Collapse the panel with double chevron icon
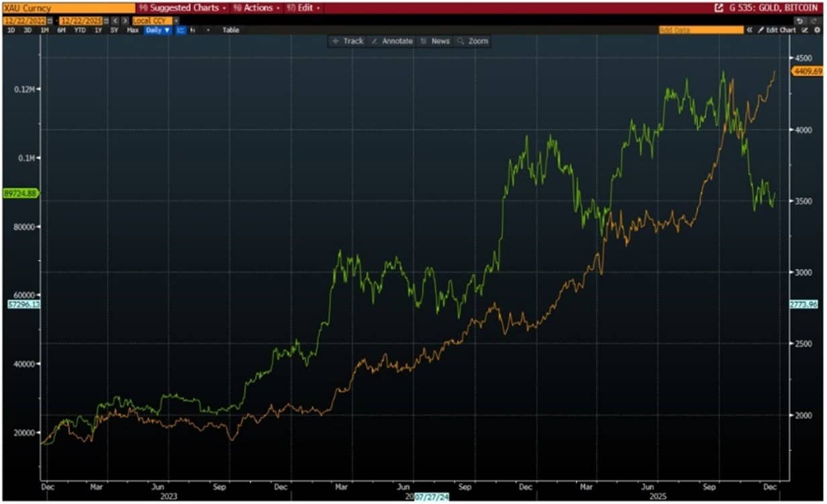Screen dimensions: 827x504 pyautogui.click(x=749, y=30)
